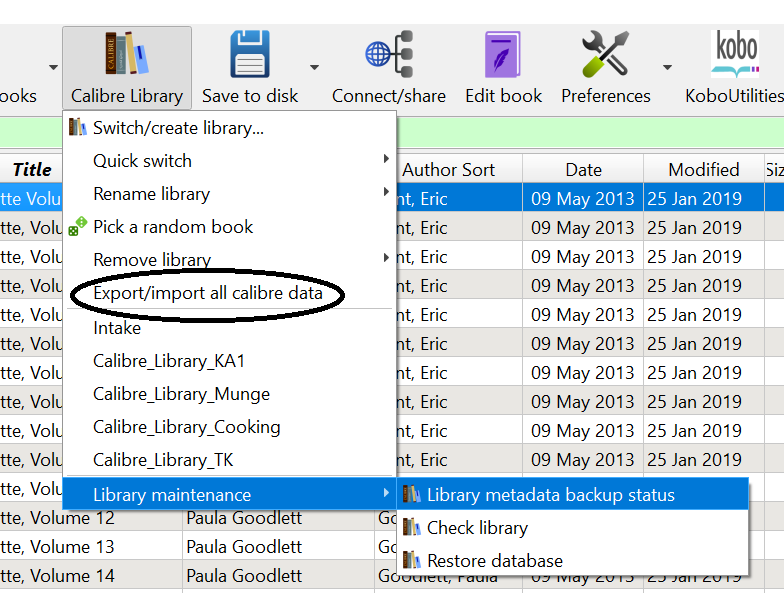Click the books icon beside Switch/create library

pyautogui.click(x=78, y=127)
